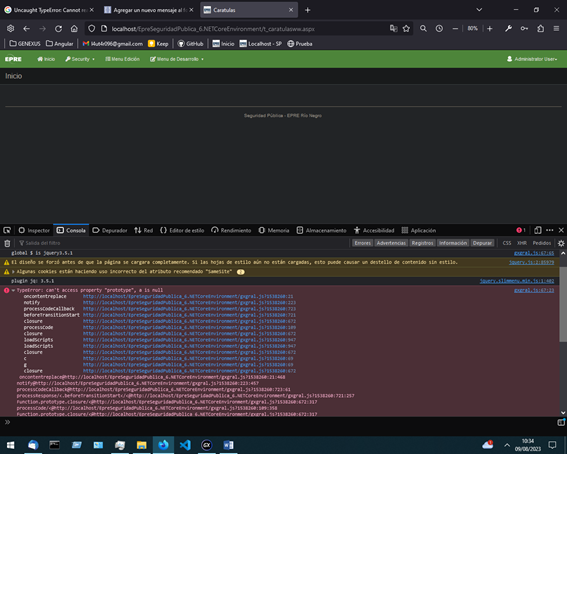
Task: Open the Administrator User dropdown
Action: tap(532, 59)
